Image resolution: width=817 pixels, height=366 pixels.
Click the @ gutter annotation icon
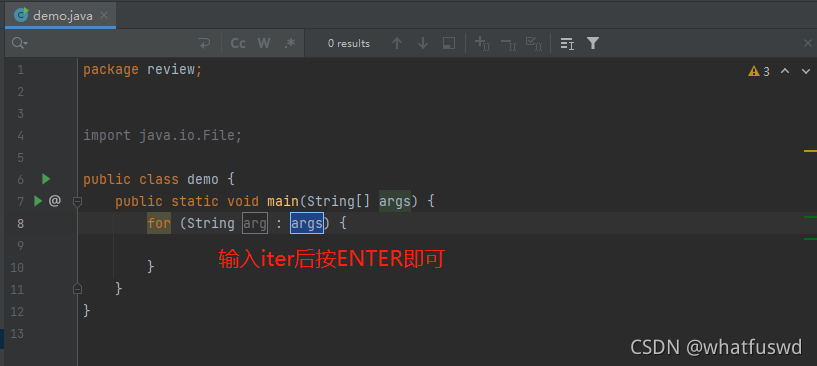click(55, 201)
